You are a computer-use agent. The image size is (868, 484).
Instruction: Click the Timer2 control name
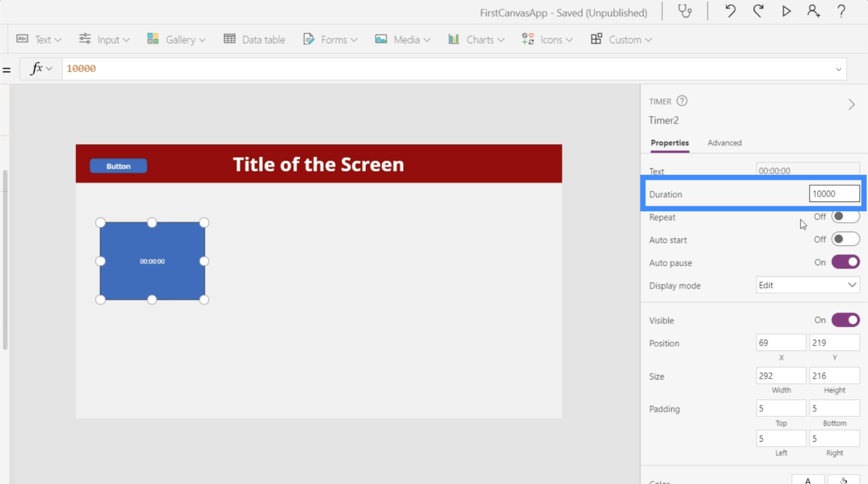point(663,120)
